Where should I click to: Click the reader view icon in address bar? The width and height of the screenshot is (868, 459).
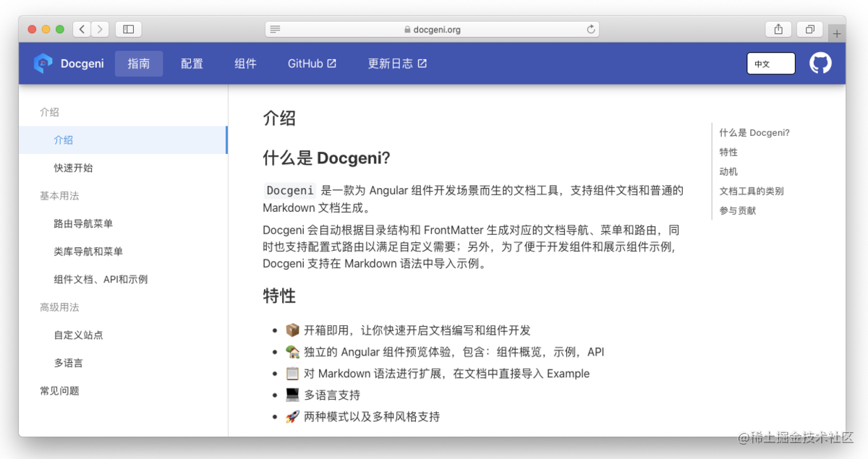pos(275,30)
